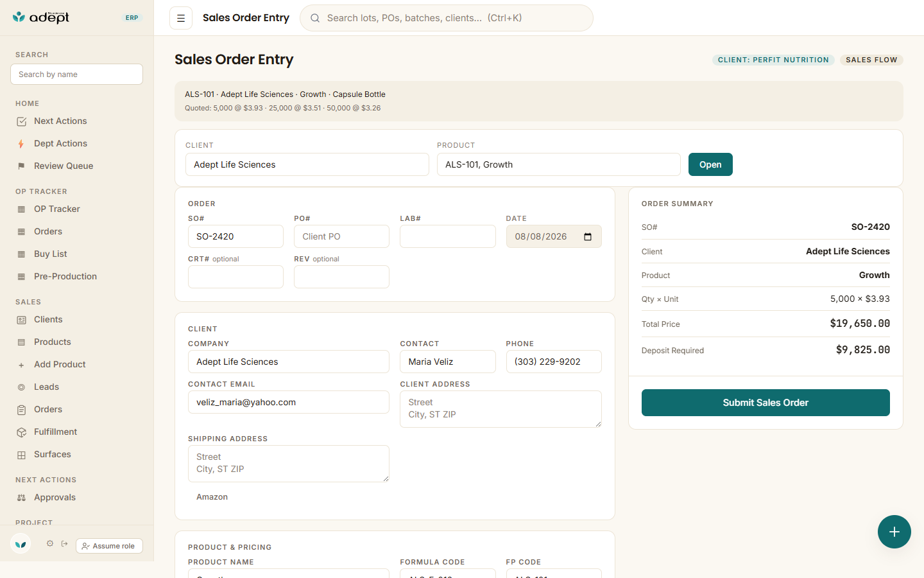Click the adept logo in the header
924x578 pixels.
[41, 17]
